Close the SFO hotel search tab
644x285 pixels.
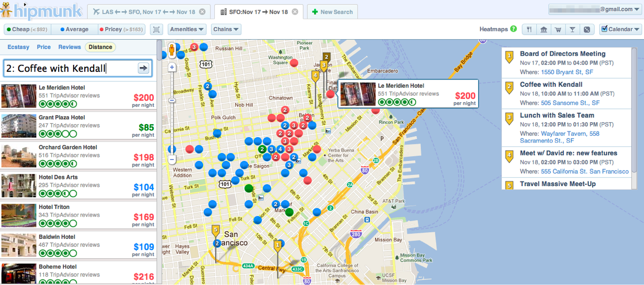[x=294, y=12]
